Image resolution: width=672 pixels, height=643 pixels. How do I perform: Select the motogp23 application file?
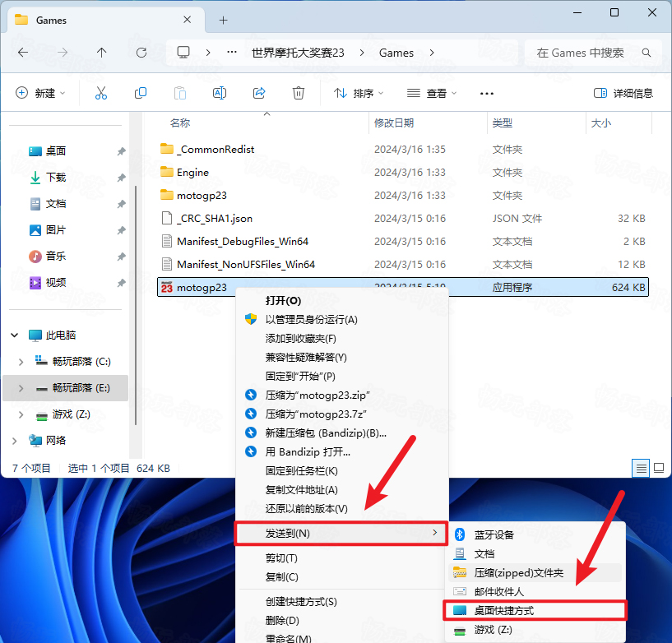[x=402, y=287]
